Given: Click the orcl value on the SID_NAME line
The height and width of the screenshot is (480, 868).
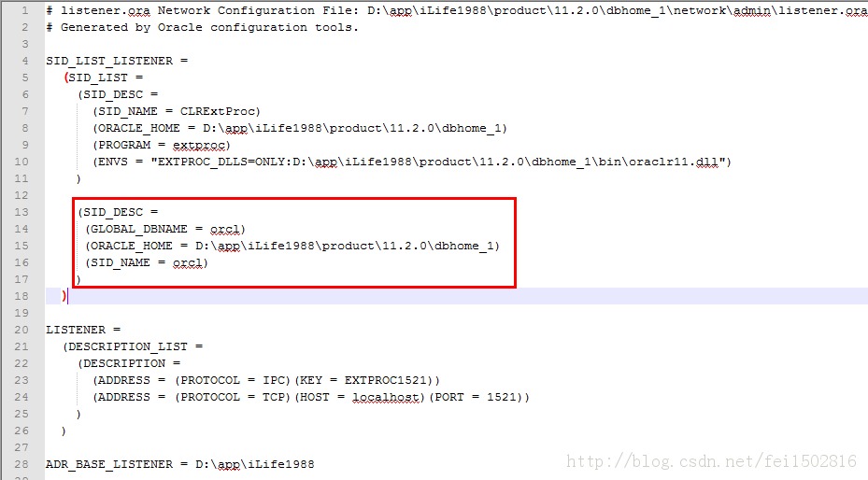Looking at the screenshot, I should [x=187, y=262].
